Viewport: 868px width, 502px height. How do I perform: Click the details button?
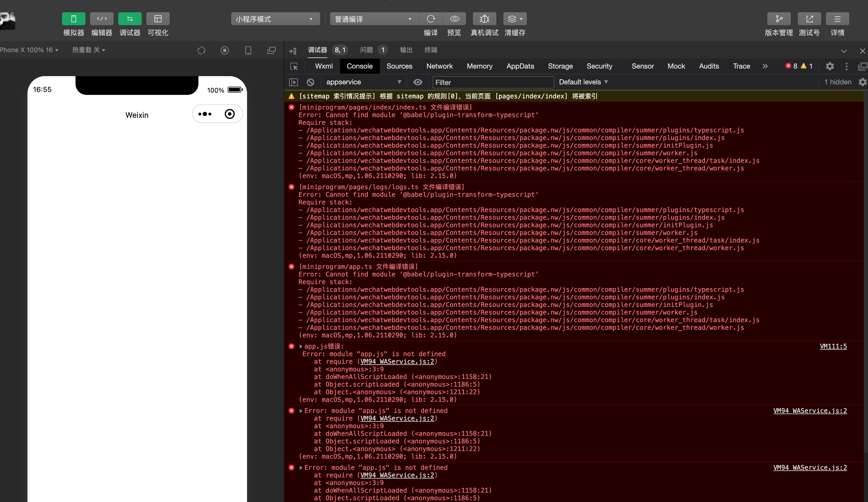click(x=837, y=19)
